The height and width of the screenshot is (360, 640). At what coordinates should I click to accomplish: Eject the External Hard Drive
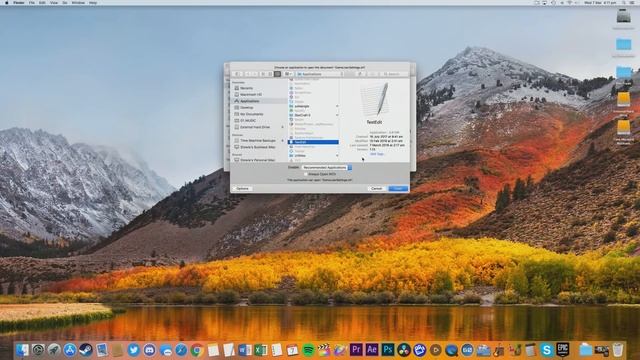282,127
